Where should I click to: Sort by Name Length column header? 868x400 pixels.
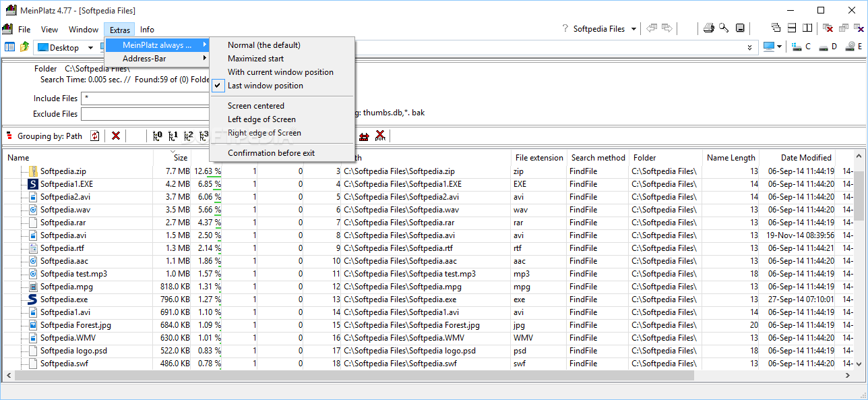click(731, 157)
